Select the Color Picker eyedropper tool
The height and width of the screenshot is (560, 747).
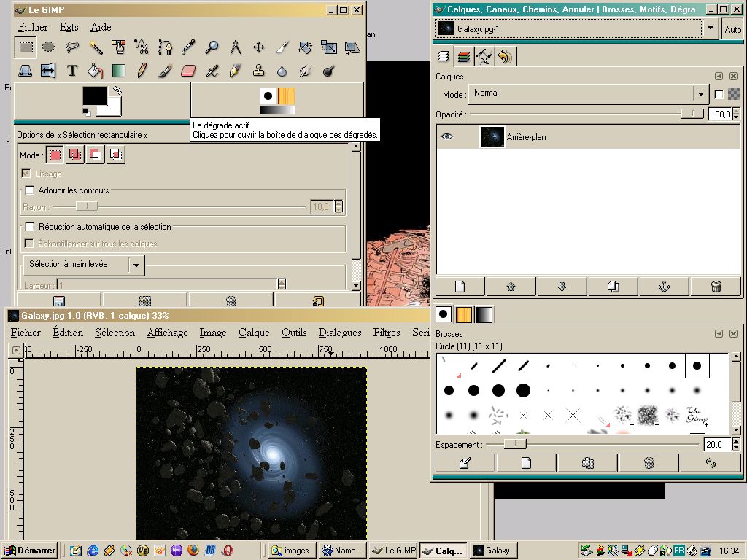pos(189,47)
